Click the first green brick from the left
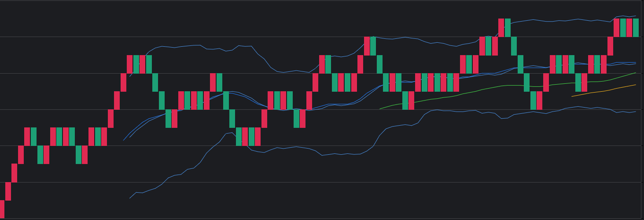Image resolution: width=644 pixels, height=220 pixels. click(x=34, y=137)
